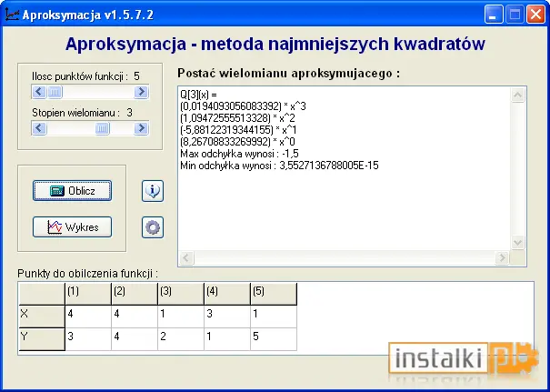550x392 pixels.
Task: Select Y value cell in column (4)
Action: point(227,339)
